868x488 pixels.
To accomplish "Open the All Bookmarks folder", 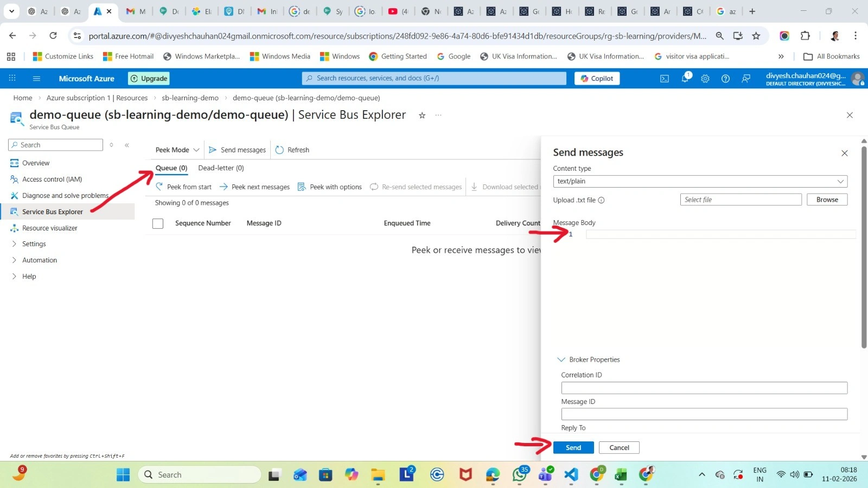I will pyautogui.click(x=832, y=56).
